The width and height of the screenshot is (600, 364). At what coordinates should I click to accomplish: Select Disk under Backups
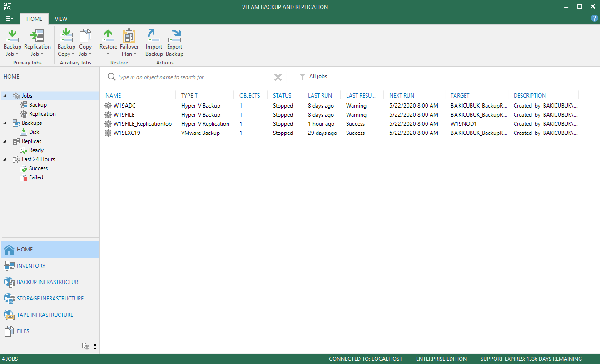[x=34, y=132]
